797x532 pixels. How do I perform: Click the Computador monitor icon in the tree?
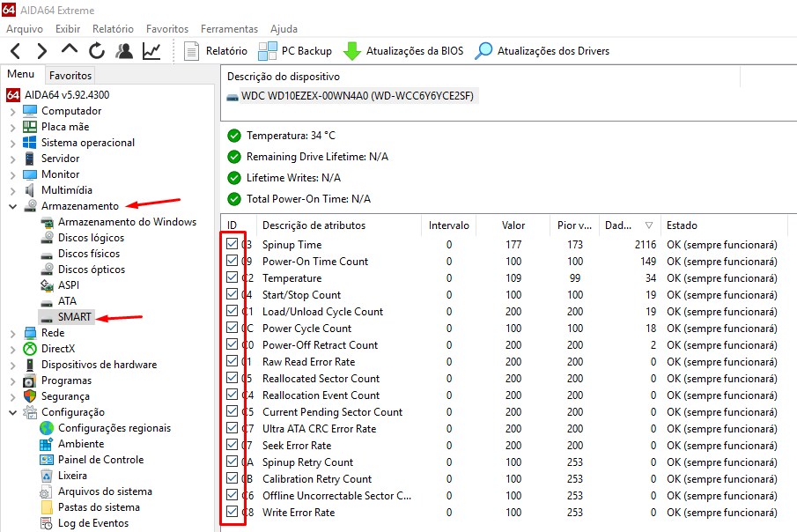[x=30, y=111]
